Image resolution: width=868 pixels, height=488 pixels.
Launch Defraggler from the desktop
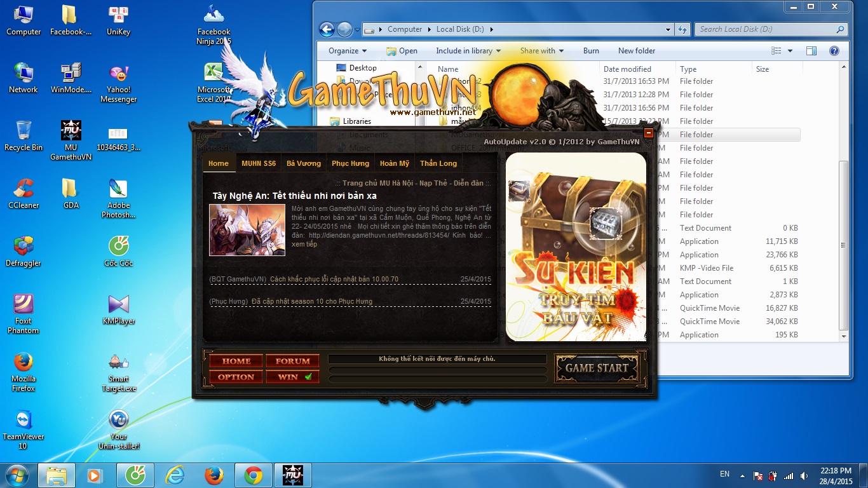pos(24,252)
